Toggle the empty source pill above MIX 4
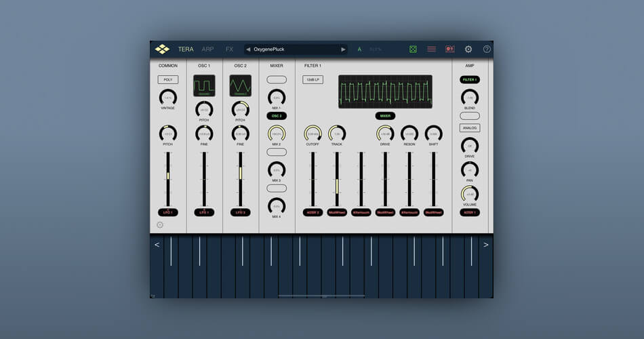Image resolution: width=644 pixels, height=339 pixels. coord(277,188)
